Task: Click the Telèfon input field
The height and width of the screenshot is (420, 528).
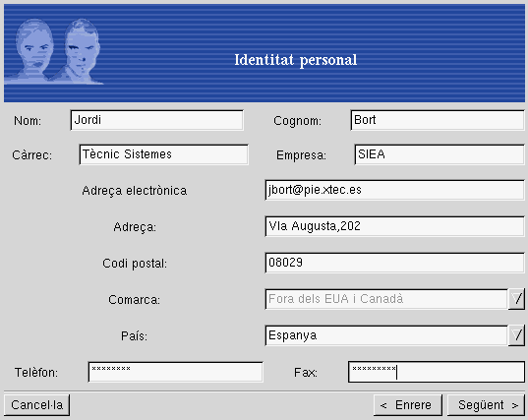Action: pos(175,372)
